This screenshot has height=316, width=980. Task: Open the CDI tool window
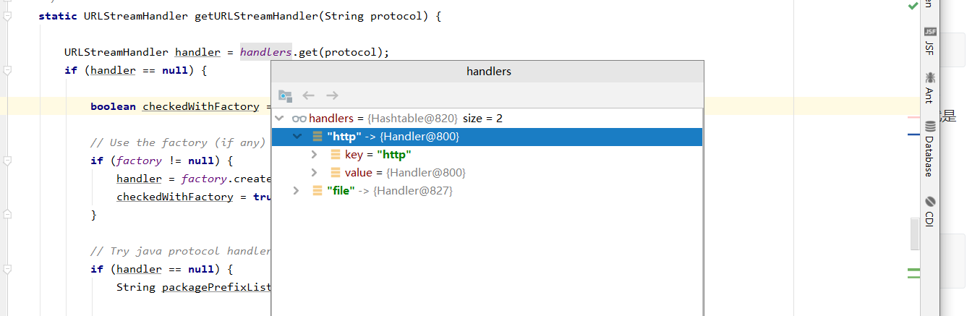pos(929,212)
